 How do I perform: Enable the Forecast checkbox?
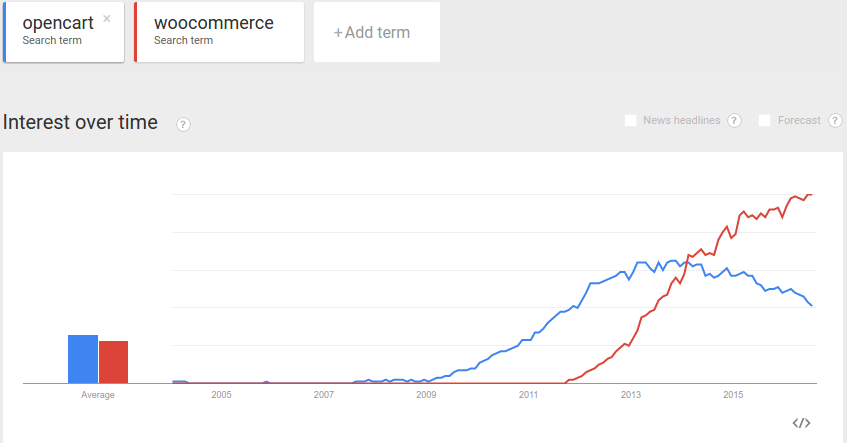[765, 121]
